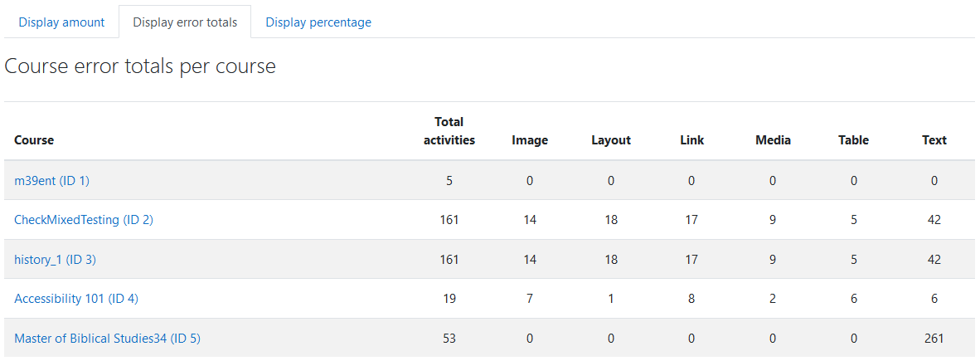Switch to the Display amount tab

click(61, 22)
